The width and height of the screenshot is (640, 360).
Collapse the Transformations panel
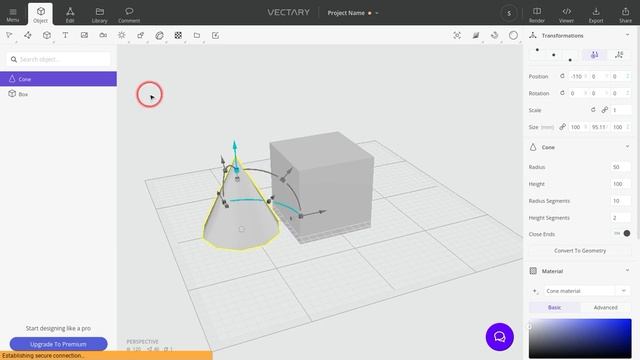(x=627, y=35)
